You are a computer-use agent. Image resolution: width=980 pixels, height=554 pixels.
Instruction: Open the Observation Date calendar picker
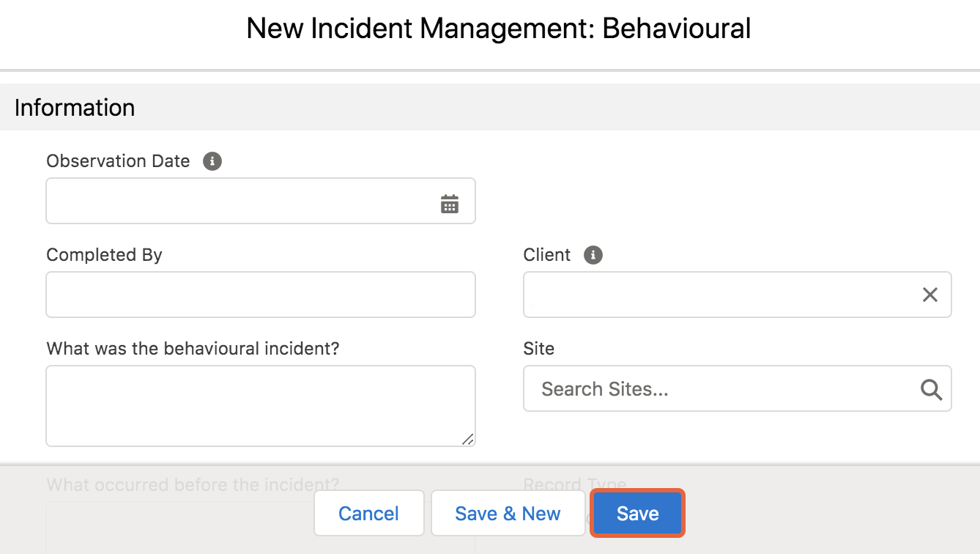click(x=450, y=204)
